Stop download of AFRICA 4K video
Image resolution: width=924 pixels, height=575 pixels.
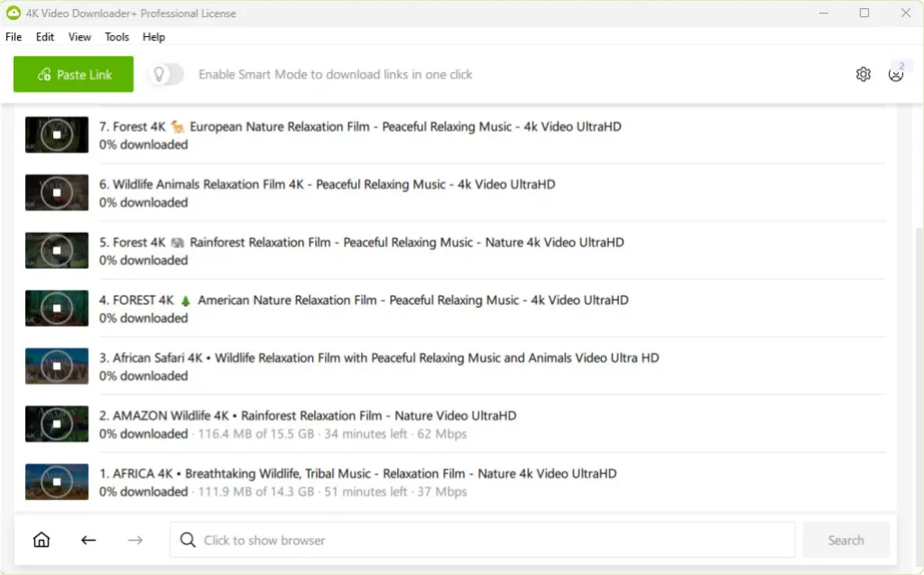(x=57, y=481)
